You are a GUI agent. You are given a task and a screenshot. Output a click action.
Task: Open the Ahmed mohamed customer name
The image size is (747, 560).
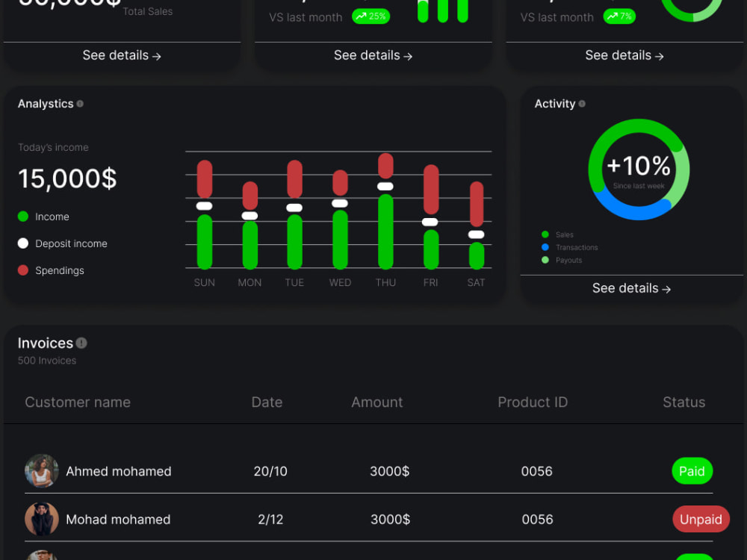tap(119, 471)
